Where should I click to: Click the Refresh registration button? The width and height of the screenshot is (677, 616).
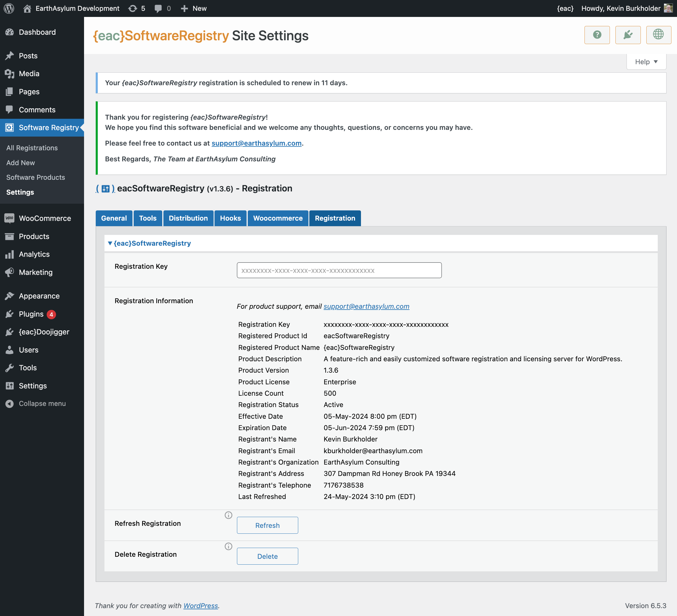[267, 525]
